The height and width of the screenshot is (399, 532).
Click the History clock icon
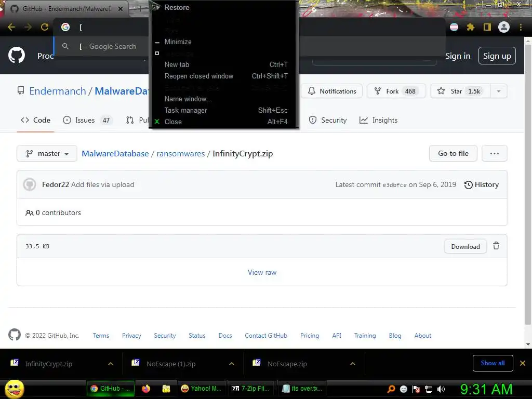pos(468,185)
